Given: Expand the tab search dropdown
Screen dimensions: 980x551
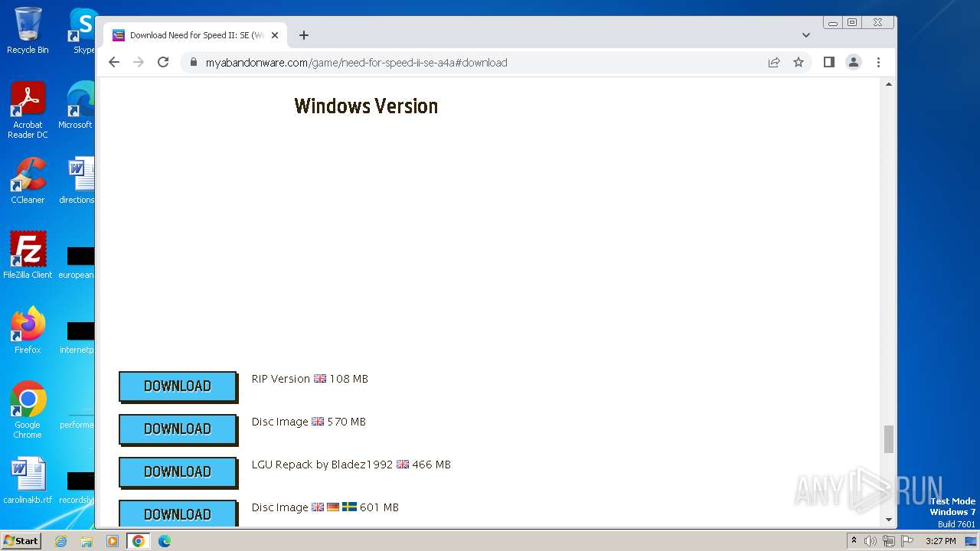Looking at the screenshot, I should coord(805,35).
